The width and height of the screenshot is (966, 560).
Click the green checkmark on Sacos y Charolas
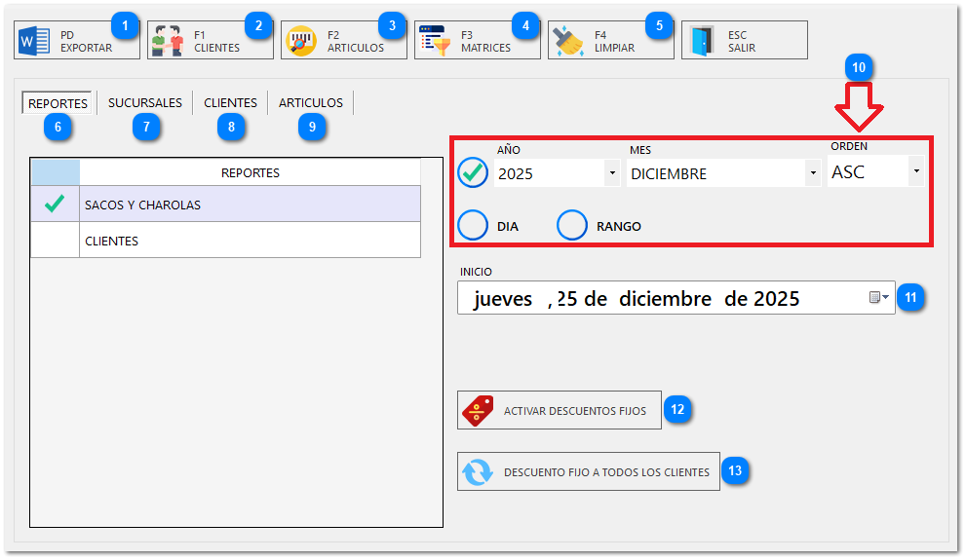click(55, 204)
